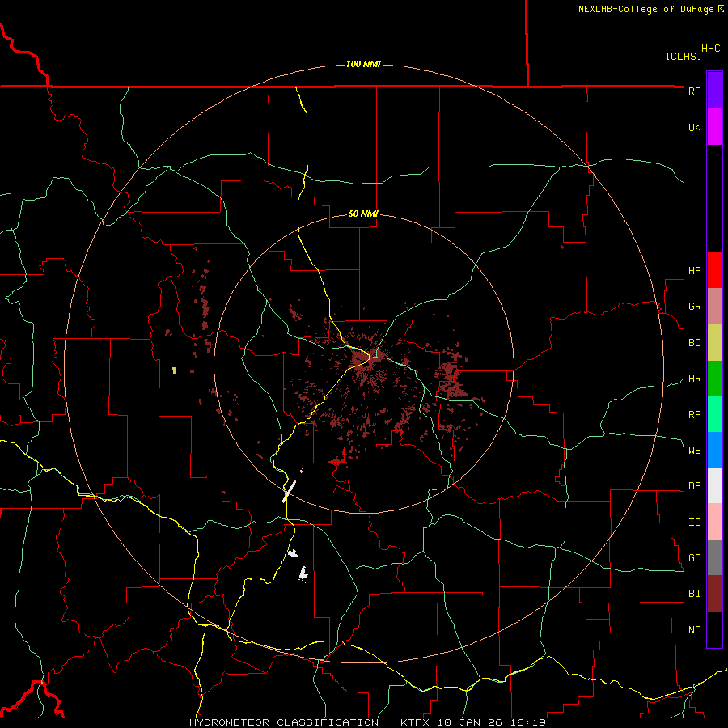Click the BD legend label

[694, 343]
